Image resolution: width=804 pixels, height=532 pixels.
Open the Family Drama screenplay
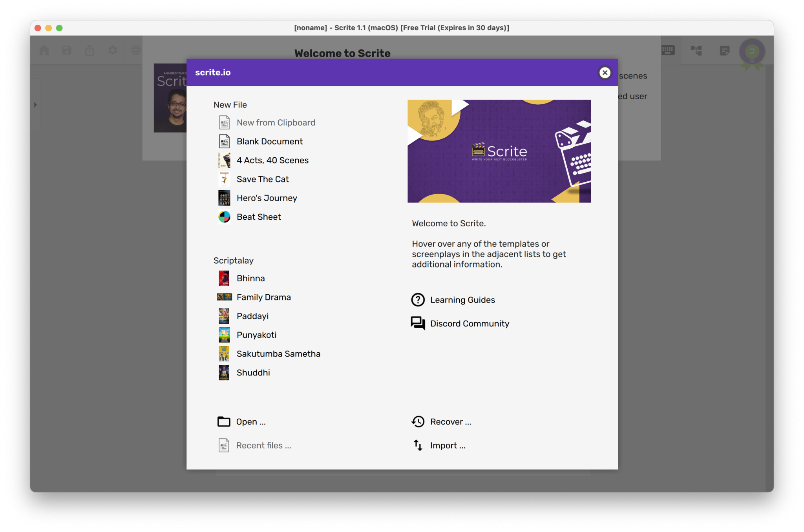pyautogui.click(x=263, y=297)
